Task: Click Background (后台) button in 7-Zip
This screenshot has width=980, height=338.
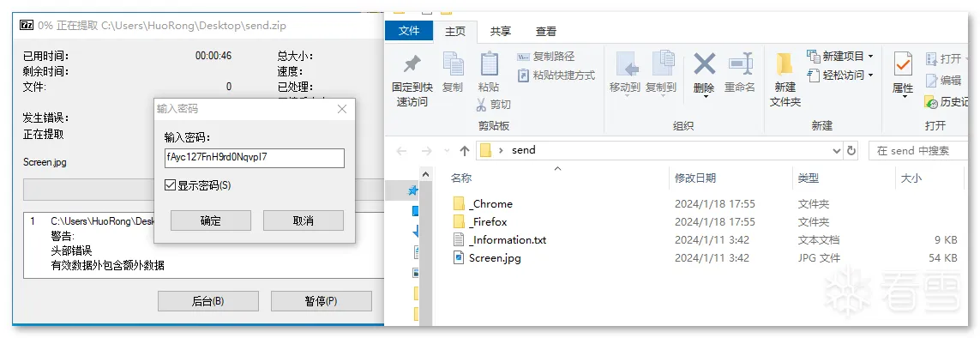Action: (208, 301)
